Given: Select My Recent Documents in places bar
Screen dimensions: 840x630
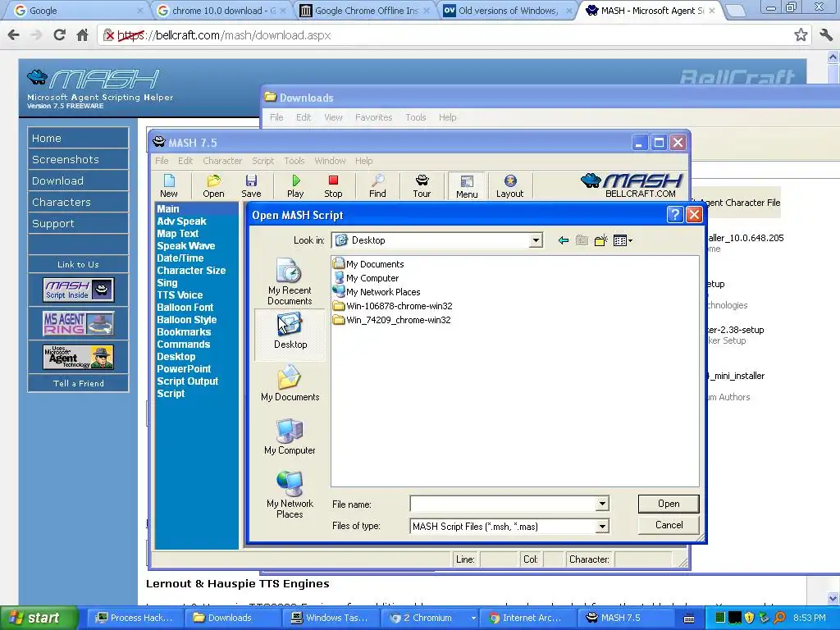Looking at the screenshot, I should point(290,281).
